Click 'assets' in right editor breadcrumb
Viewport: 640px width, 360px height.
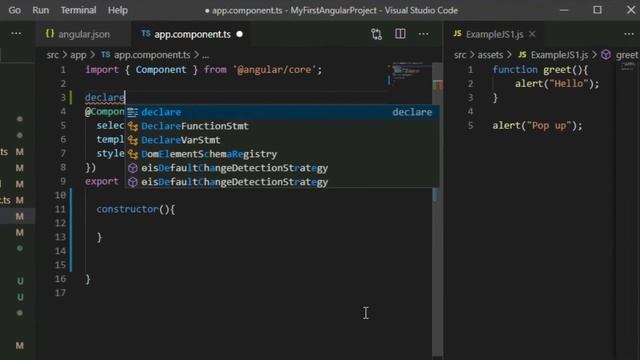pyautogui.click(x=490, y=55)
